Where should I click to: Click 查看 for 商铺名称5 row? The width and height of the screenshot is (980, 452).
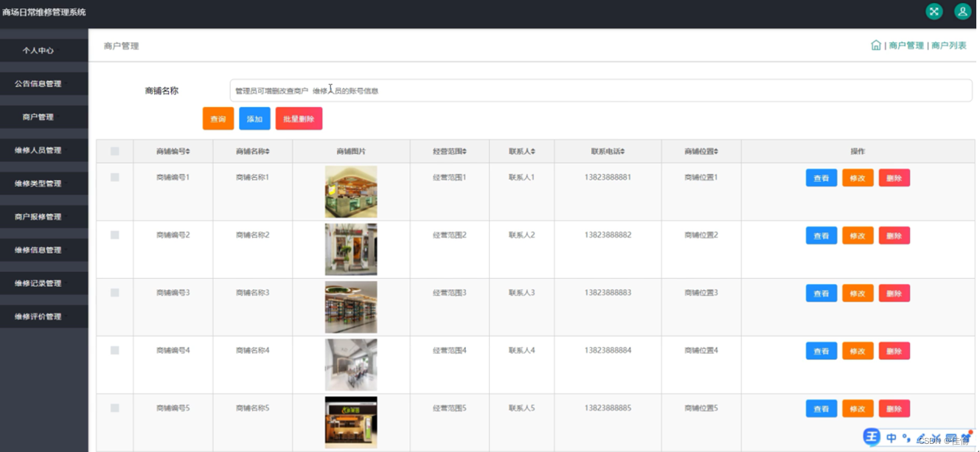pyautogui.click(x=821, y=408)
